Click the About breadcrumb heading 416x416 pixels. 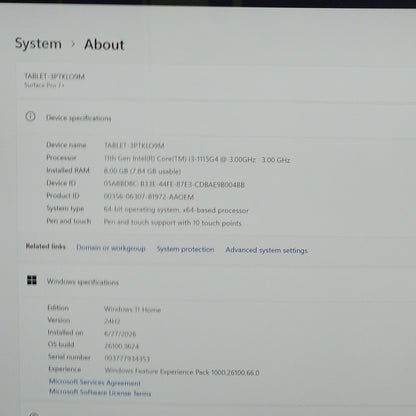104,44
